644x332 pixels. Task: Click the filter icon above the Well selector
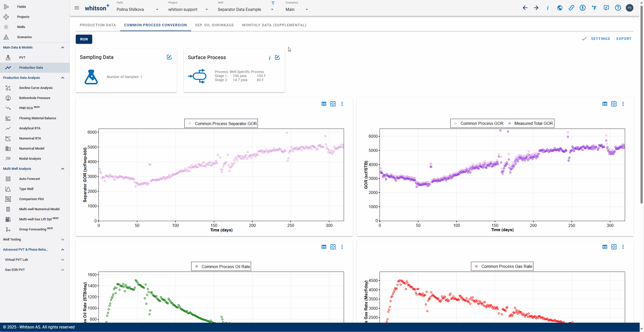tap(273, 3)
